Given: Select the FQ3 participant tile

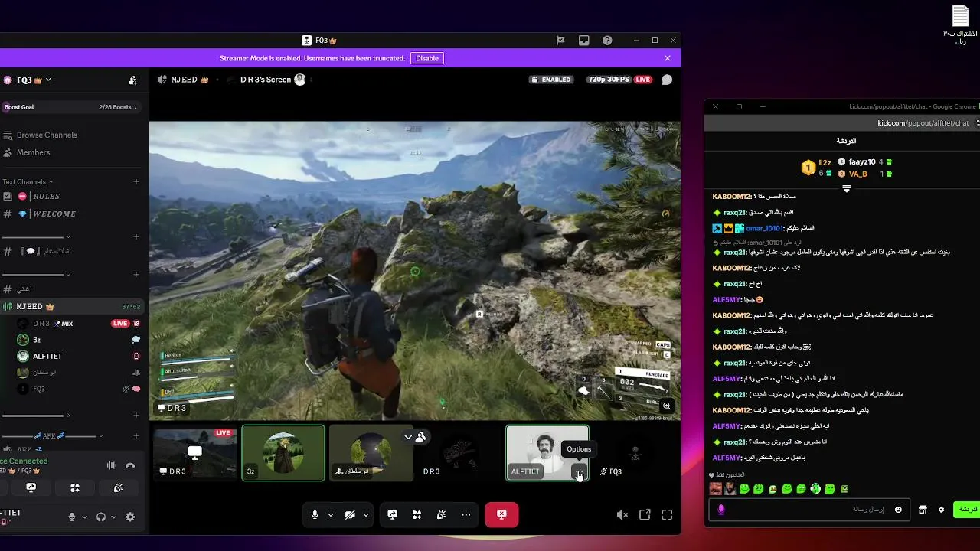Looking at the screenshot, I should point(635,454).
